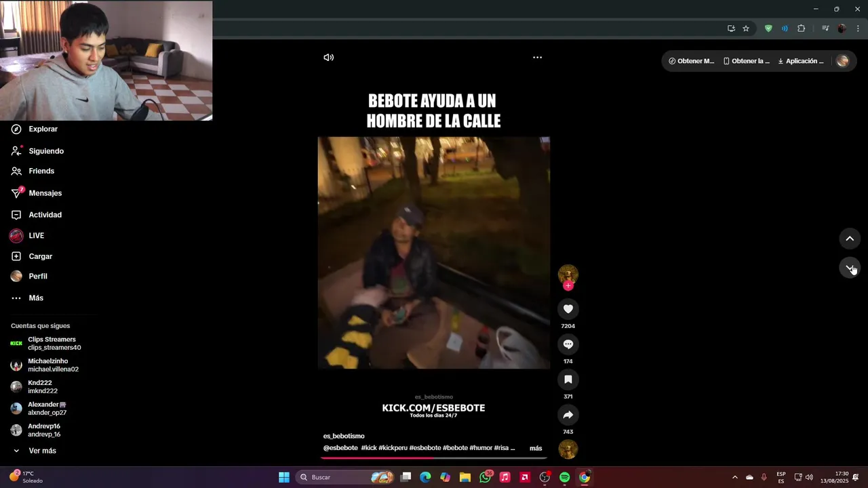Screen dimensions: 868x488
Task: Open Spotify from the taskbar
Action: point(564,477)
